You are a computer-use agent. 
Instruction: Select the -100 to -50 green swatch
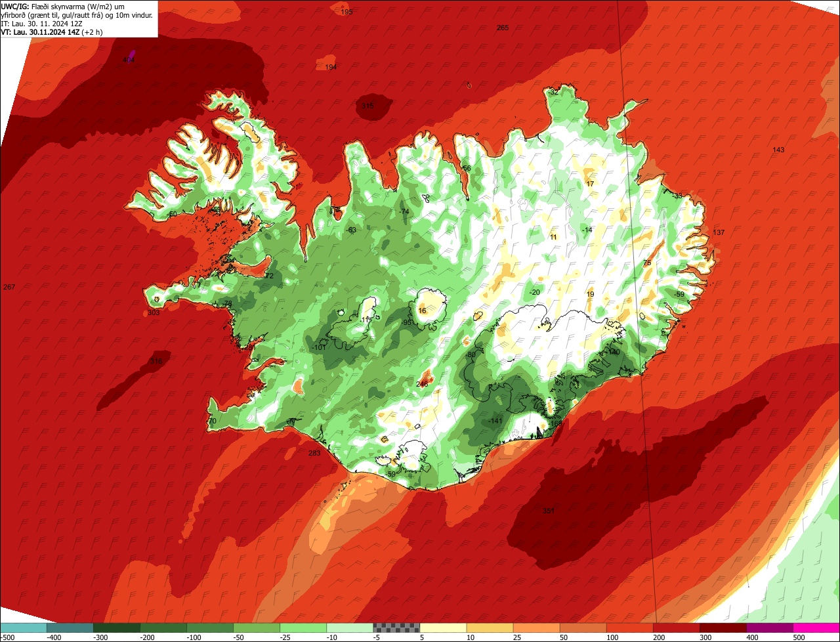click(x=210, y=628)
